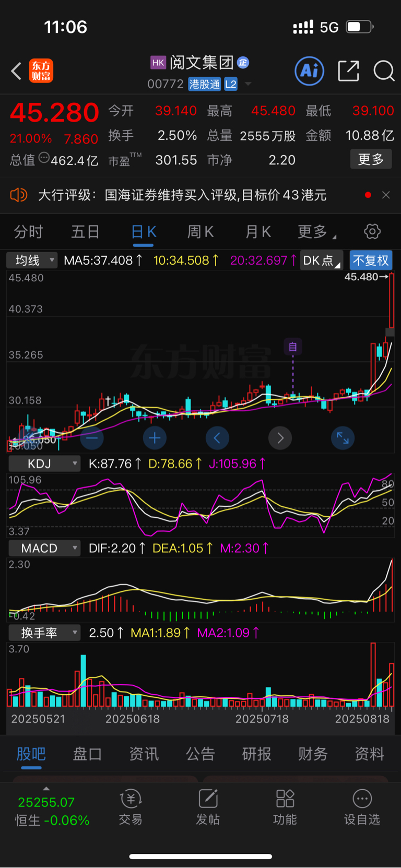Tap the 总量 2555万股 value
Screen dimensions: 401x868
(x=268, y=136)
